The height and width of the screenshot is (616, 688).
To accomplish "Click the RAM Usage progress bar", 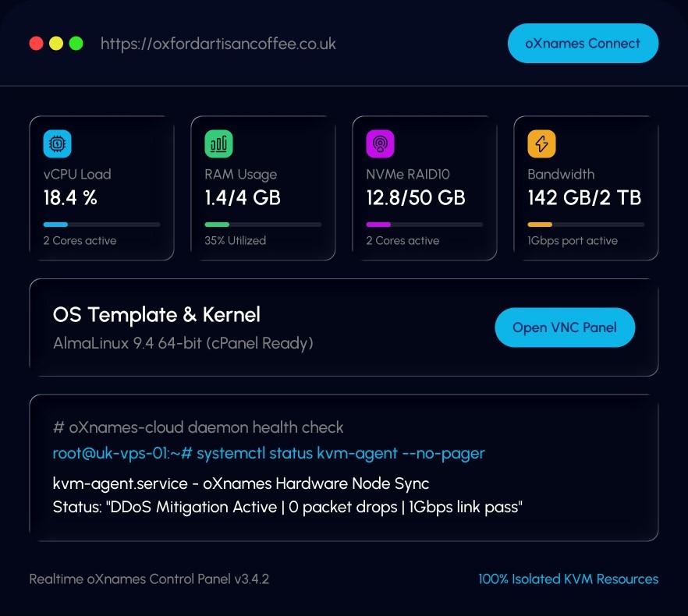I will [x=263, y=225].
